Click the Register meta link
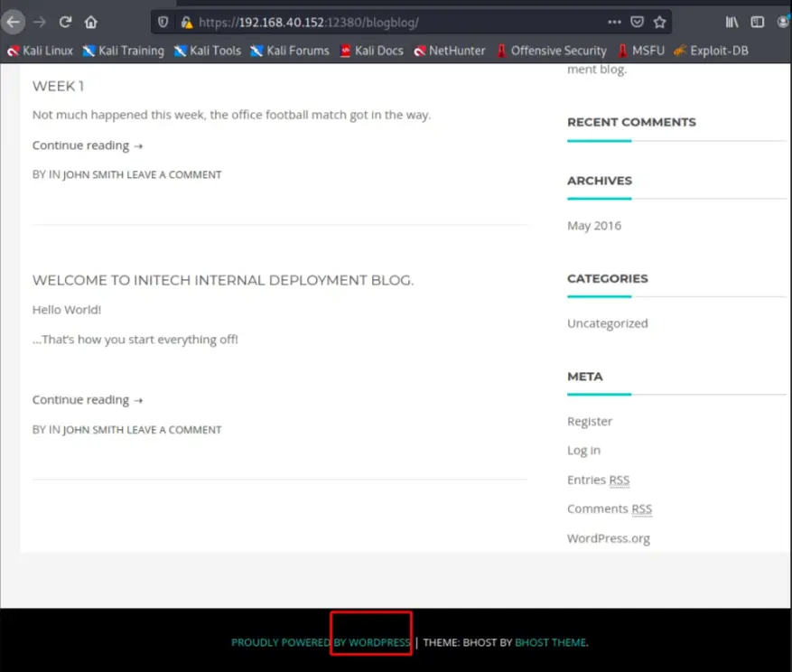The width and height of the screenshot is (792, 672). (590, 422)
